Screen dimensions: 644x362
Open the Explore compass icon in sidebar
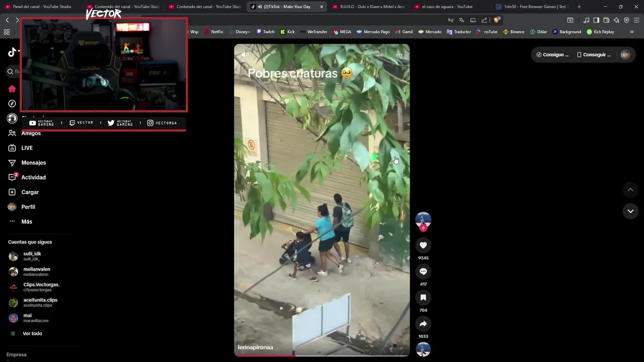coord(12,104)
